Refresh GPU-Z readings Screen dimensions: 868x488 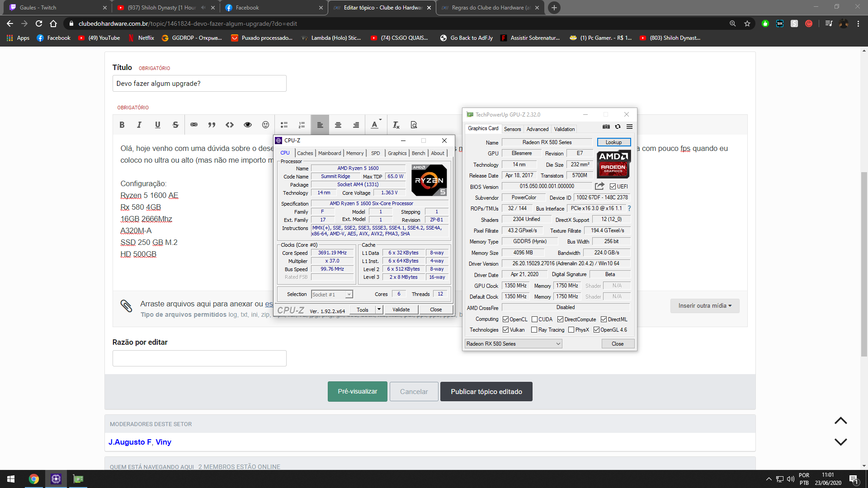point(618,127)
